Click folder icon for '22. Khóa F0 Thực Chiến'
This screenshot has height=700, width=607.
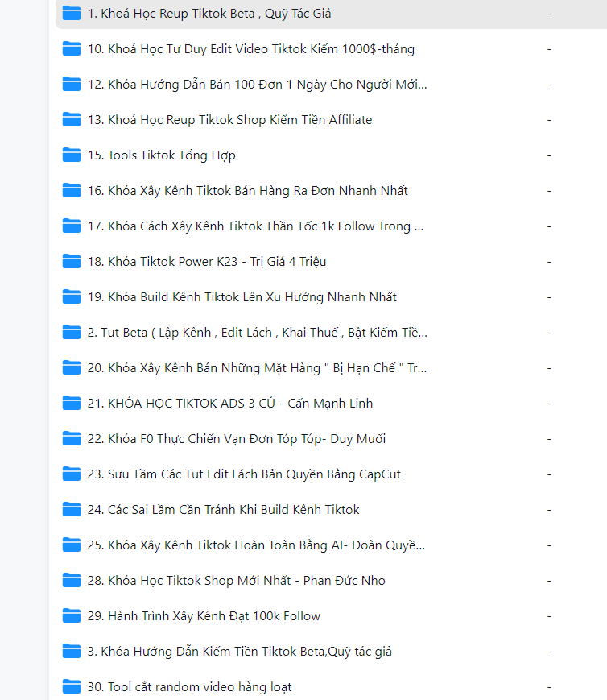(72, 438)
